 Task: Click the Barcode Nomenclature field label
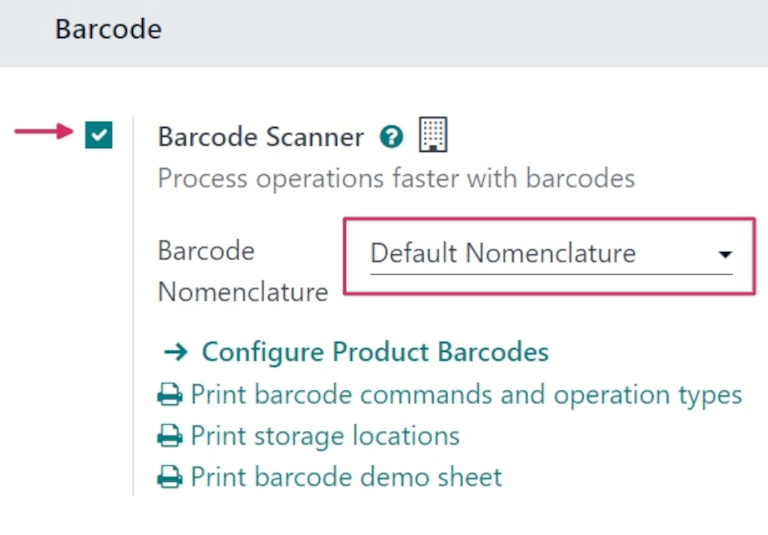point(243,271)
